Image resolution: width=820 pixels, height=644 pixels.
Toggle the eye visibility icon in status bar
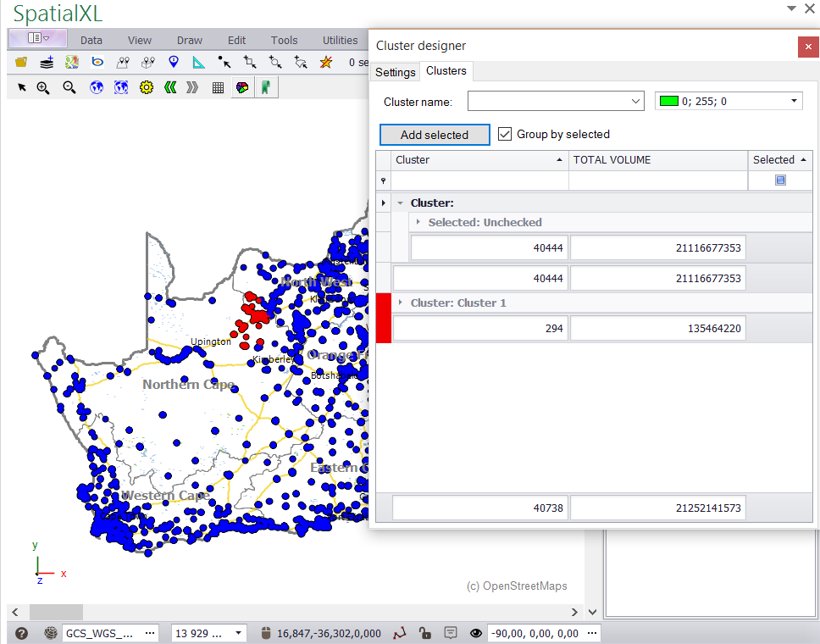pos(476,633)
